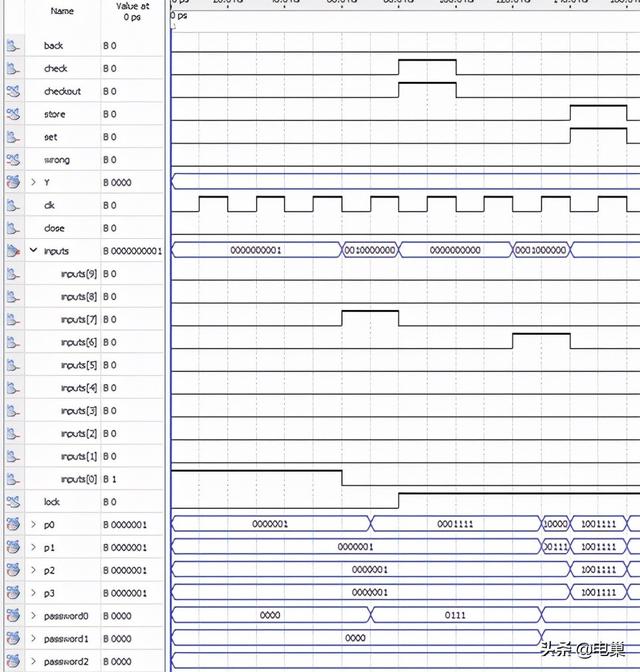Select the inputs[7] signal name

click(79, 320)
